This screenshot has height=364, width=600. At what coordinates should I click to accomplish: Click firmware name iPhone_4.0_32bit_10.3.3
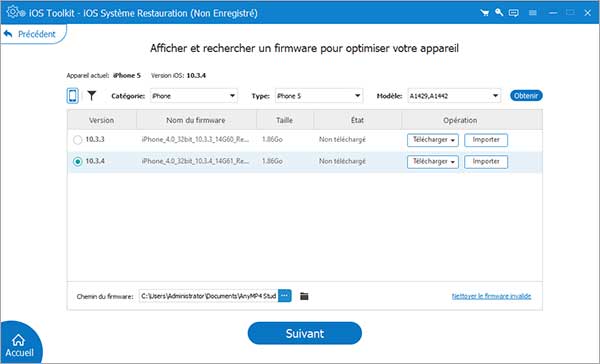pyautogui.click(x=196, y=139)
